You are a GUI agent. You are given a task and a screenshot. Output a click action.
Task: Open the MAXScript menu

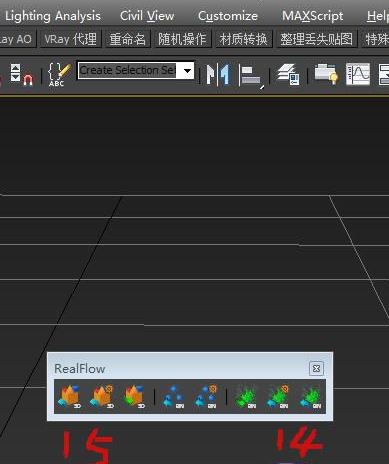point(312,16)
